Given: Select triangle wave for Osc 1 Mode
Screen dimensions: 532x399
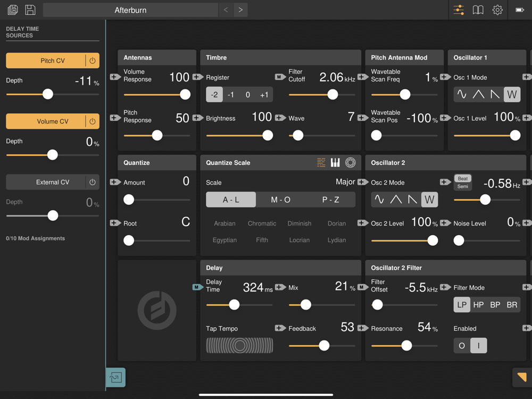Looking at the screenshot, I should click(x=478, y=94).
